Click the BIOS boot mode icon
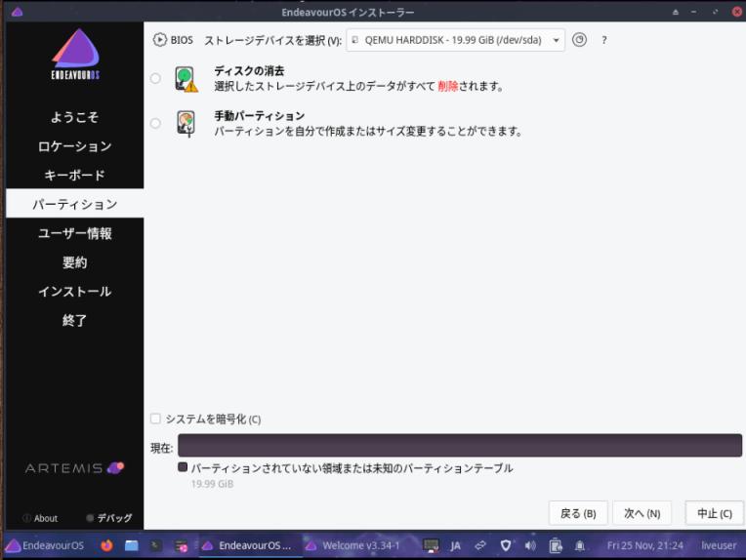This screenshot has width=746, height=560. [160, 40]
